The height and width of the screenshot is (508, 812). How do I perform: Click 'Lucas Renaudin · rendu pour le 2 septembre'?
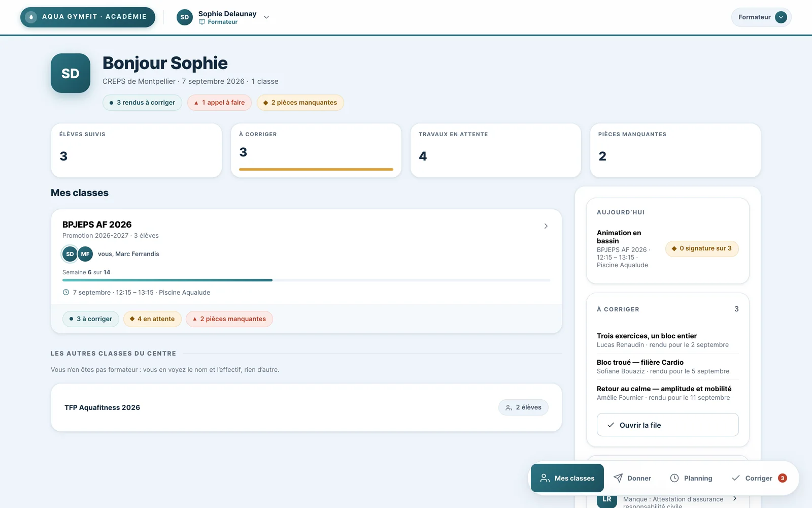[x=663, y=345]
